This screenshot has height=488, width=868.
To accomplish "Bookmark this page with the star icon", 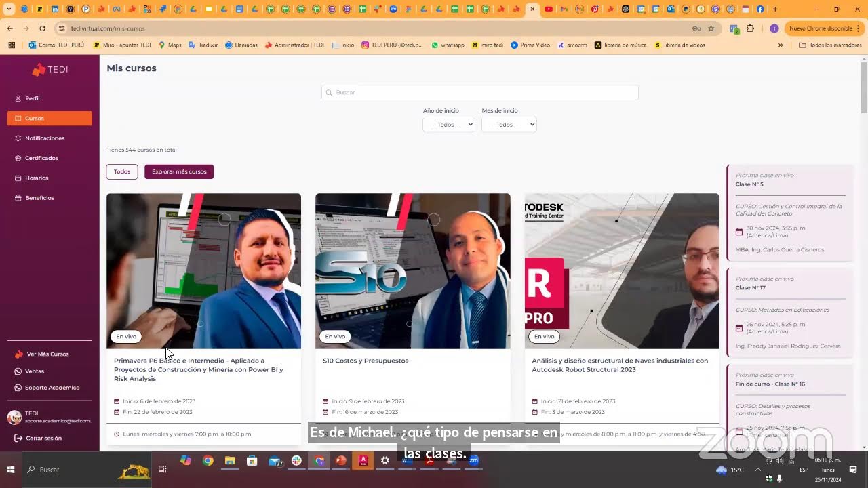I will tap(711, 28).
